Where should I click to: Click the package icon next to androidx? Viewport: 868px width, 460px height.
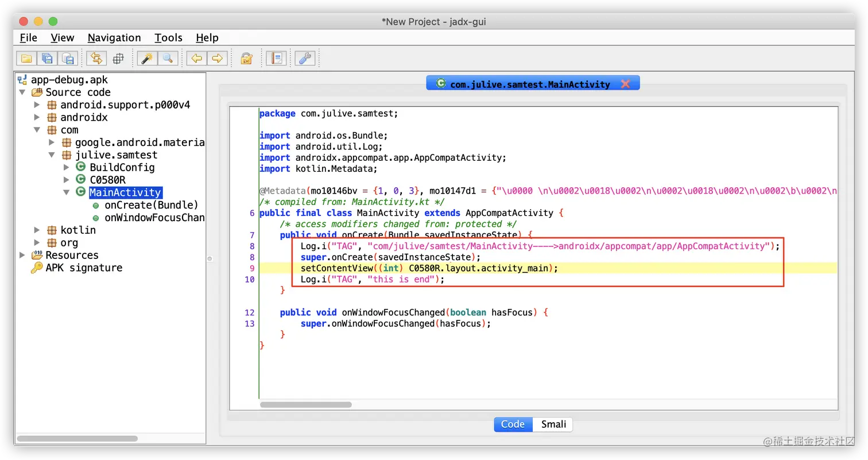click(x=52, y=117)
